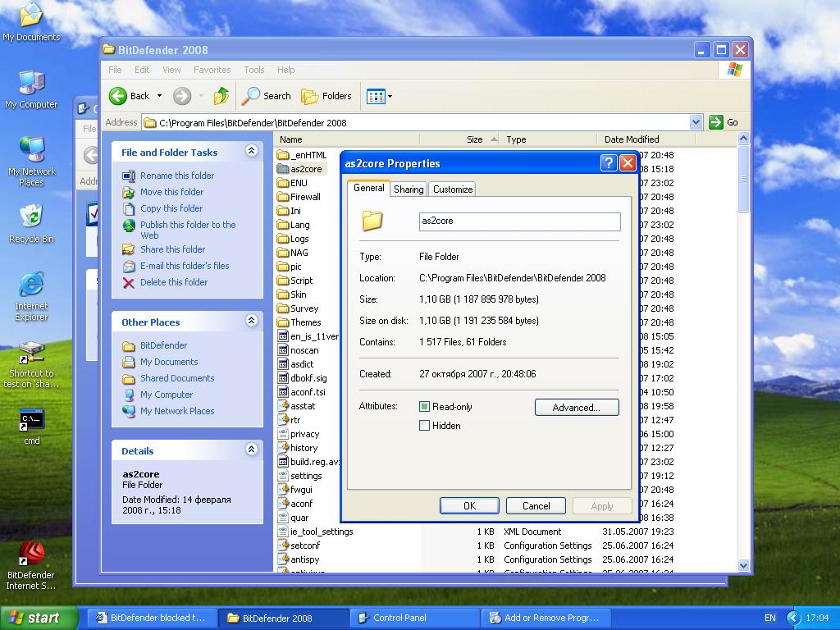The image size is (840, 630).
Task: Click the help question mark in Properties dialog
Action: (x=608, y=162)
